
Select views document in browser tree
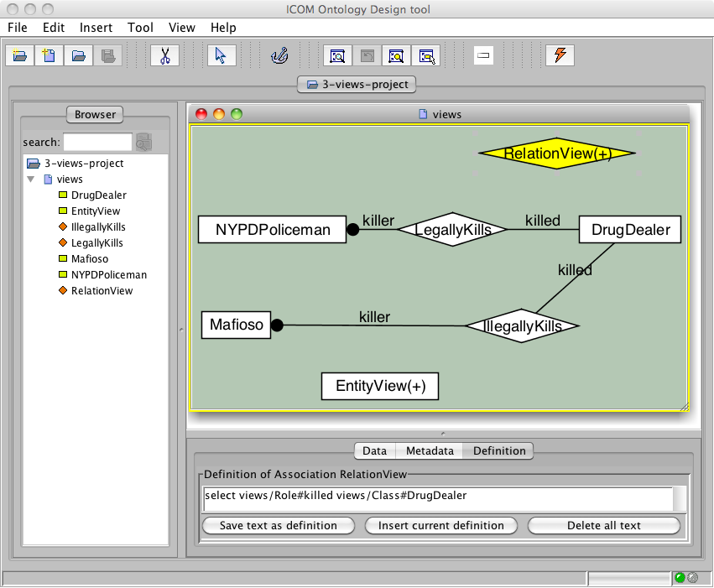(69, 180)
